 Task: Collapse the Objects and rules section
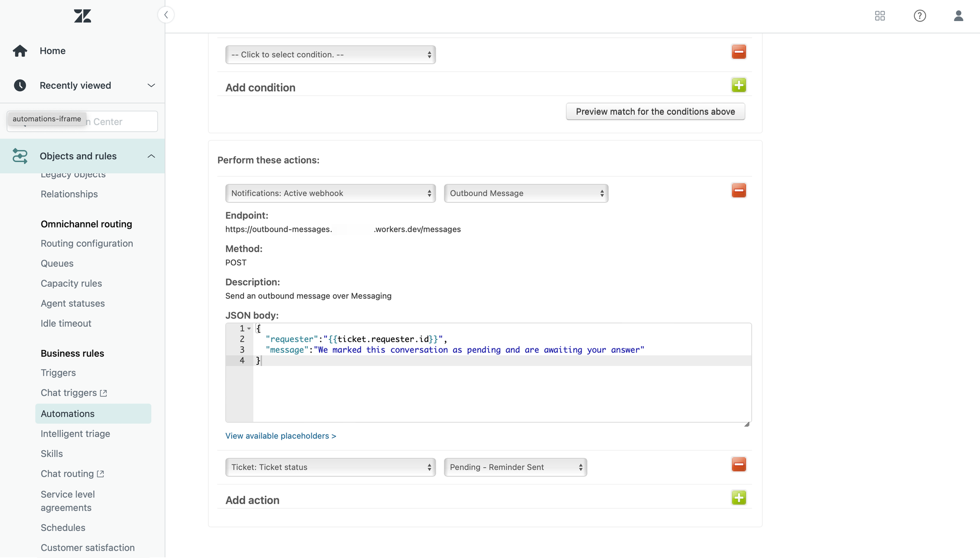click(x=151, y=156)
